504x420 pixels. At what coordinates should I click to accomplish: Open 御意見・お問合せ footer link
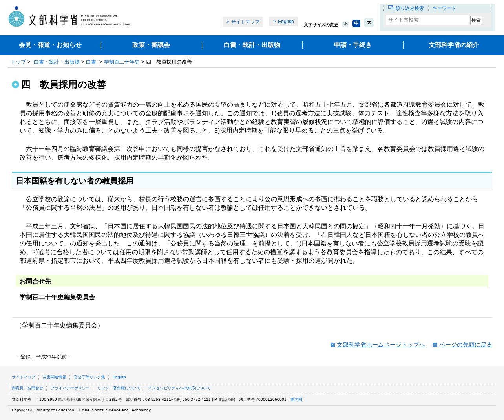[27, 388]
